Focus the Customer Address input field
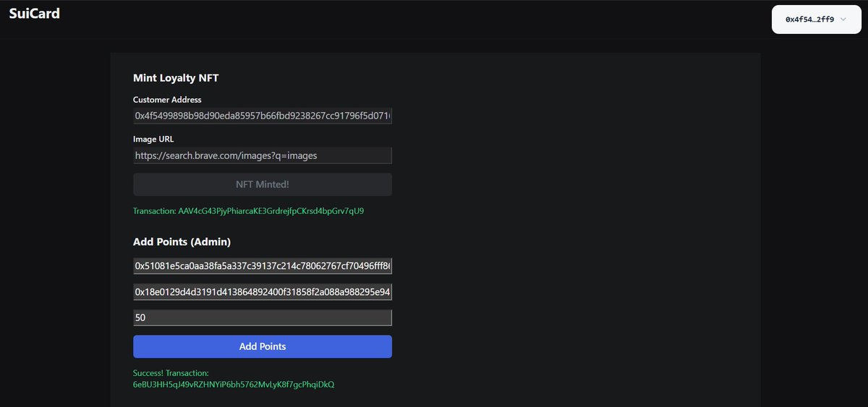Image resolution: width=868 pixels, height=407 pixels. pos(263,116)
